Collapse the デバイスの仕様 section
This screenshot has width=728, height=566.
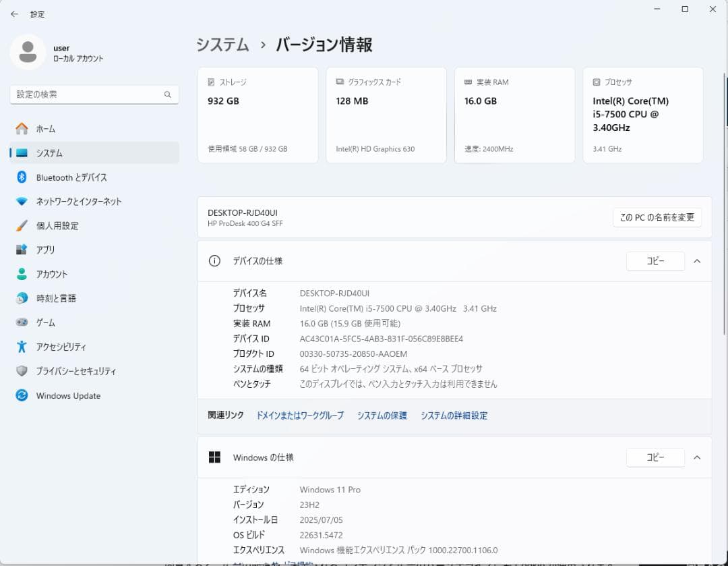point(697,261)
